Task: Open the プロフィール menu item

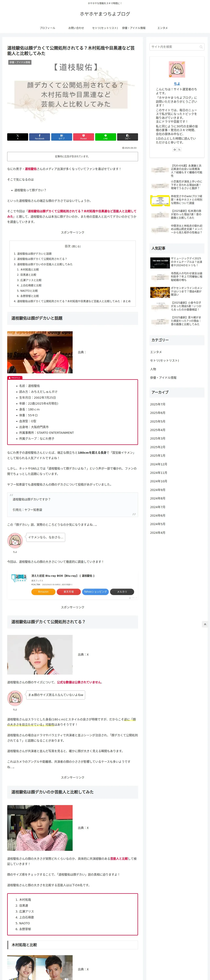Action: (x=47, y=28)
